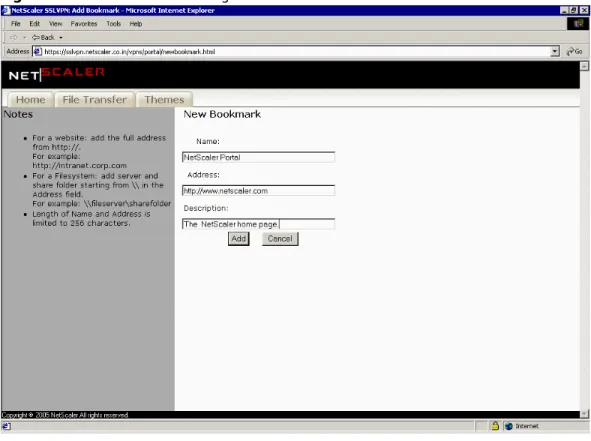
Task: Click the status bar page icon
Action: [6, 426]
